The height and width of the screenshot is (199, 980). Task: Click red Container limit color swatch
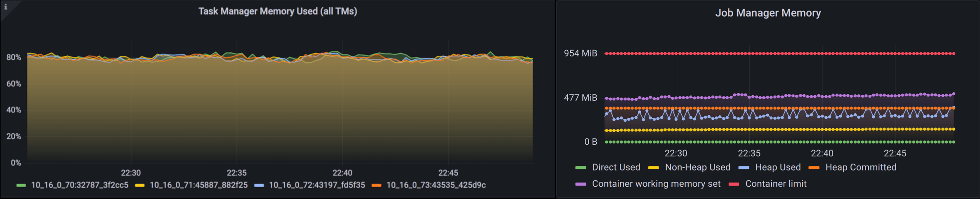[x=734, y=185]
